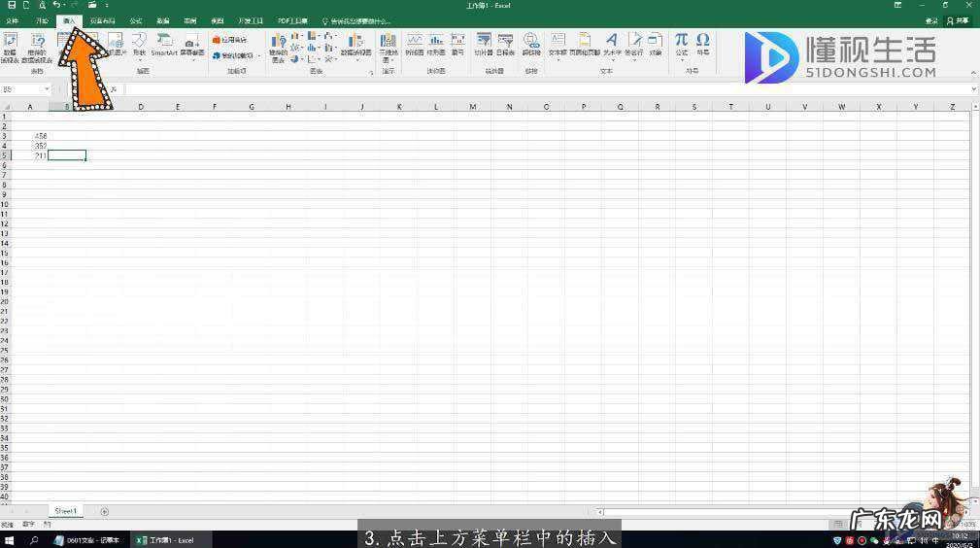980x548 pixels.
Task: Switch to the Developer tab
Action: (x=251, y=21)
